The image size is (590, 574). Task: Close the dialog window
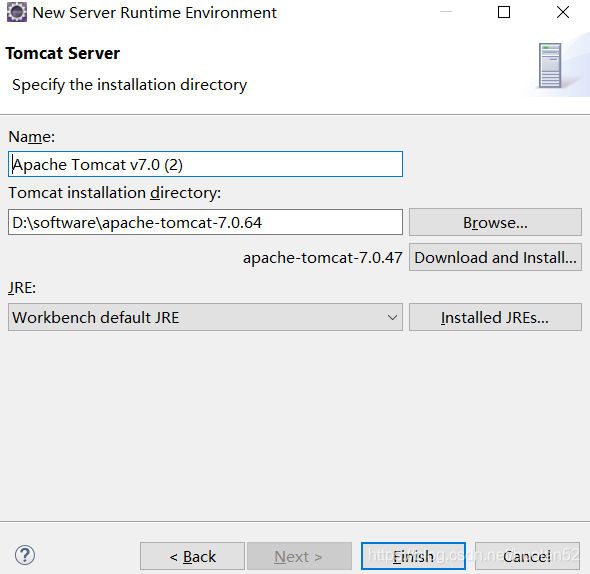pos(563,12)
